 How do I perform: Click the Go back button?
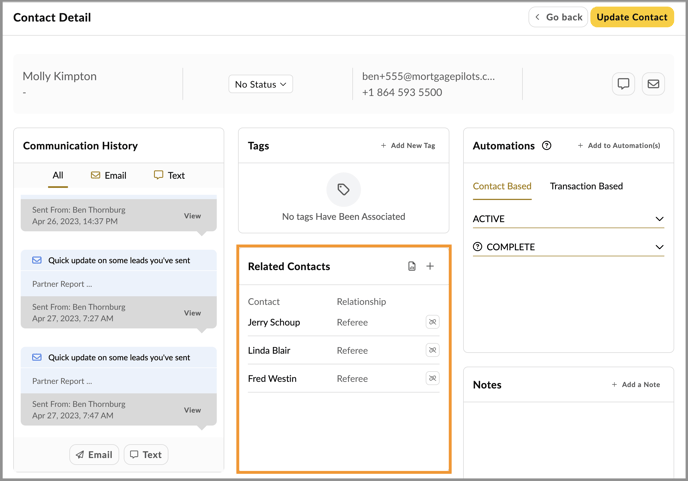(558, 17)
